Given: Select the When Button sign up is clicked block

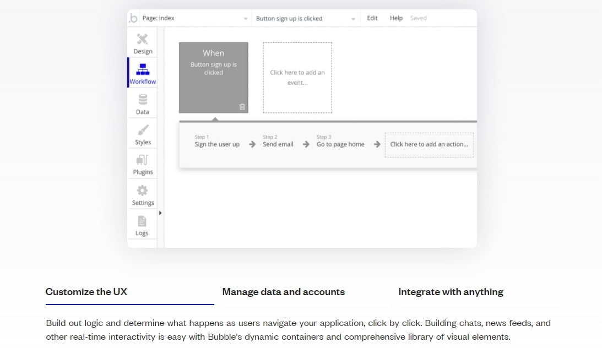Looking at the screenshot, I should [213, 74].
